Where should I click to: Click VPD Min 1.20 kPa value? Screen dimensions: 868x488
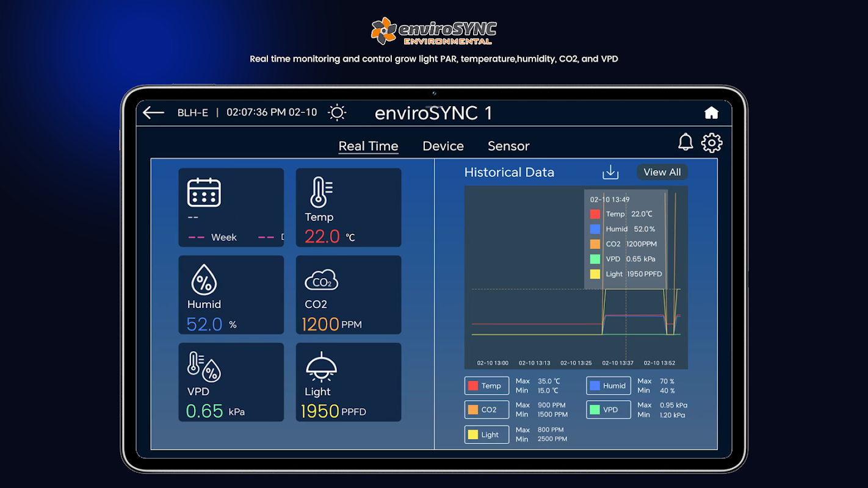(x=672, y=415)
